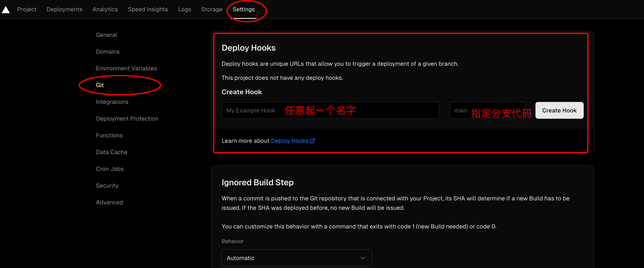
Task: Go to the Analytics tab
Action: point(105,9)
